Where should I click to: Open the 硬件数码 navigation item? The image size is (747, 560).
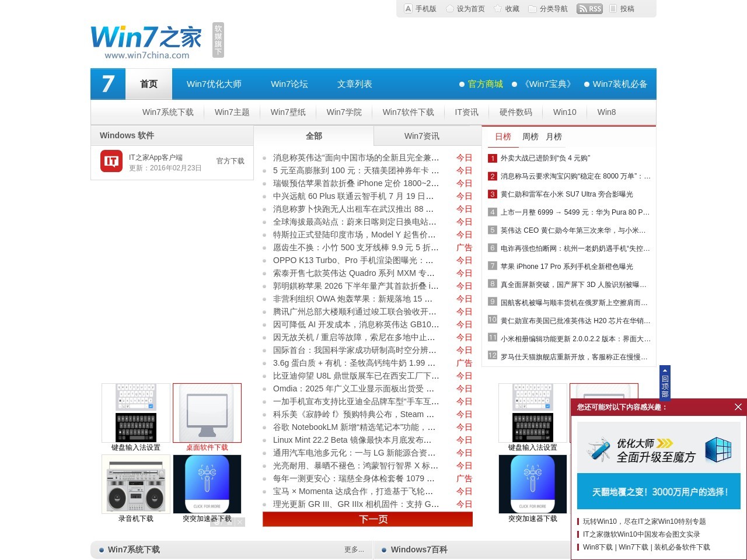516,112
